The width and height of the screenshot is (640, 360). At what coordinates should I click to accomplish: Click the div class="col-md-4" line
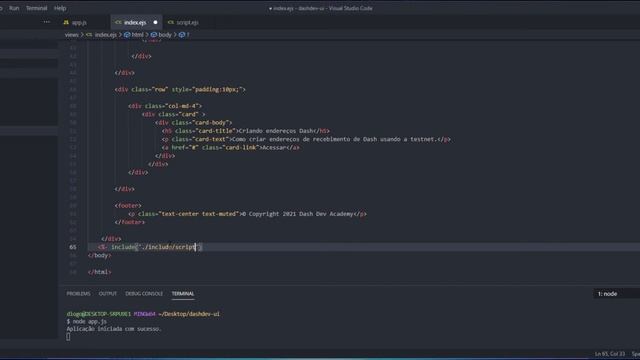point(165,106)
